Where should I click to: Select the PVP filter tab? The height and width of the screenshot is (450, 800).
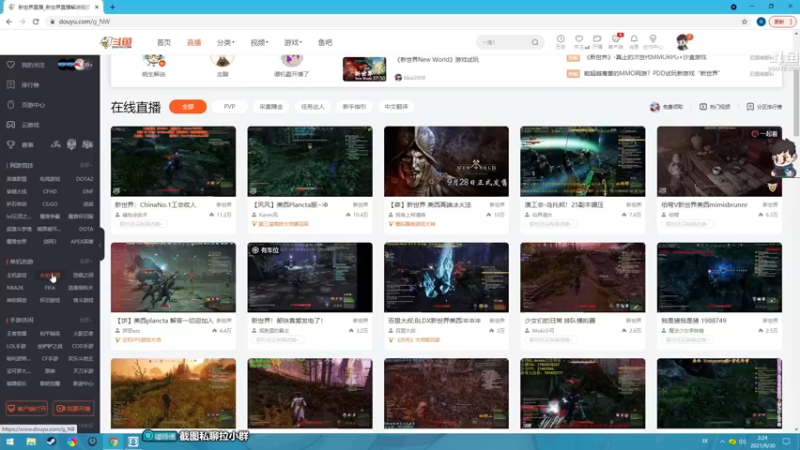230,107
